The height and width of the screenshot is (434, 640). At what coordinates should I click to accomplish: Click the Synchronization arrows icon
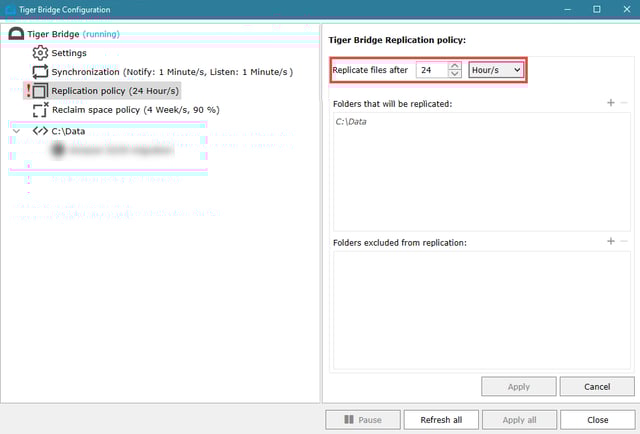click(40, 71)
